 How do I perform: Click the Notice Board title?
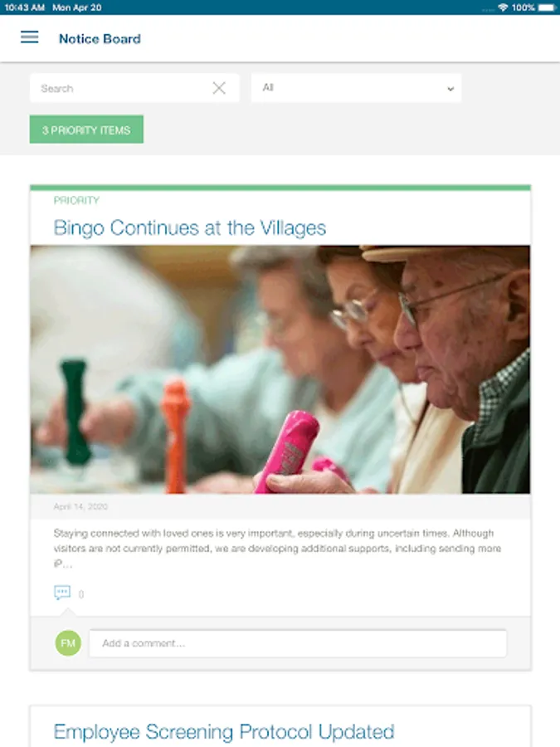pyautogui.click(x=100, y=38)
